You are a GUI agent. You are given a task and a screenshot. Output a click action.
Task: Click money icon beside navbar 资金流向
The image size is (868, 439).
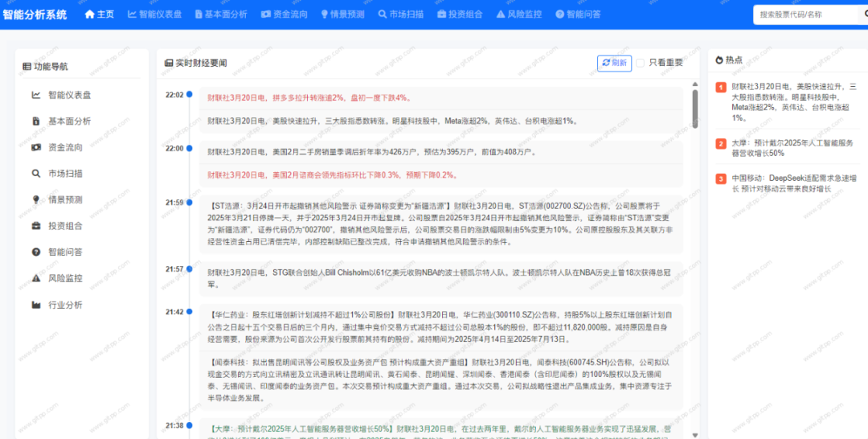tap(266, 14)
